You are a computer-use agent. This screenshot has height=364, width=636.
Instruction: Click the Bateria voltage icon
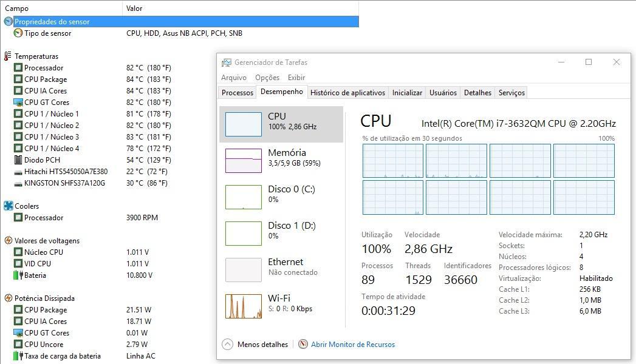pos(18,275)
